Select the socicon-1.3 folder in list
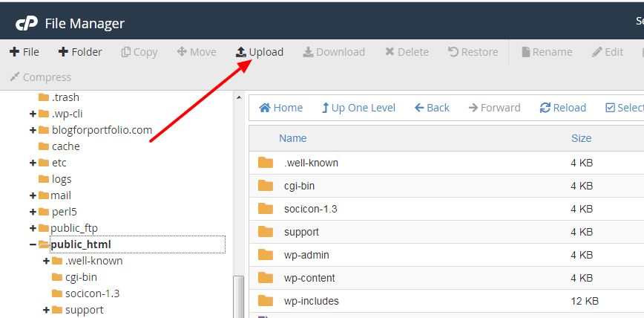644x318 pixels. coord(310,209)
